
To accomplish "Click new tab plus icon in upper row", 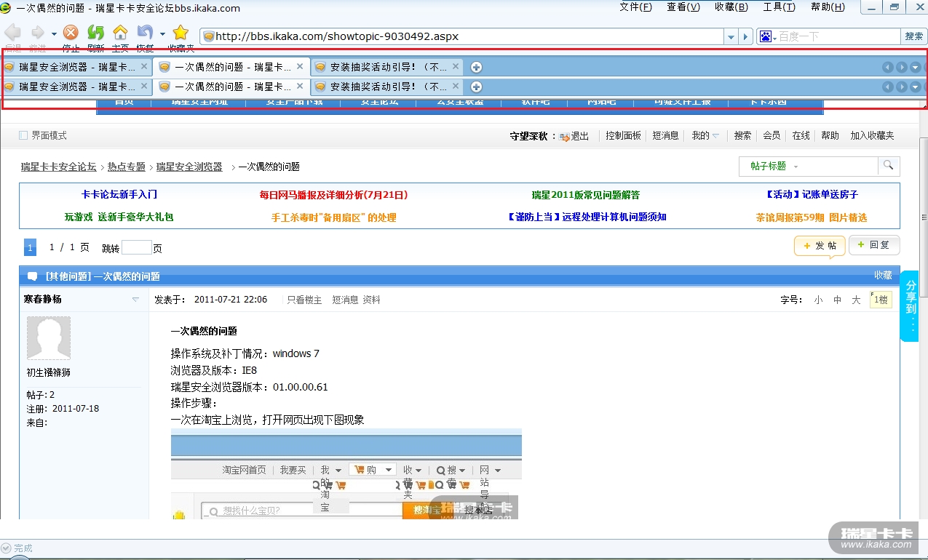I will coord(476,67).
